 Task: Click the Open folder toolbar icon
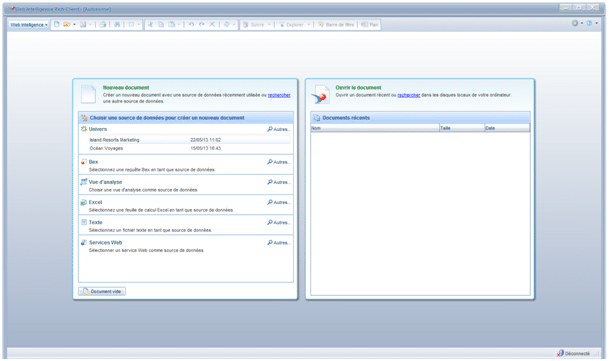point(67,24)
